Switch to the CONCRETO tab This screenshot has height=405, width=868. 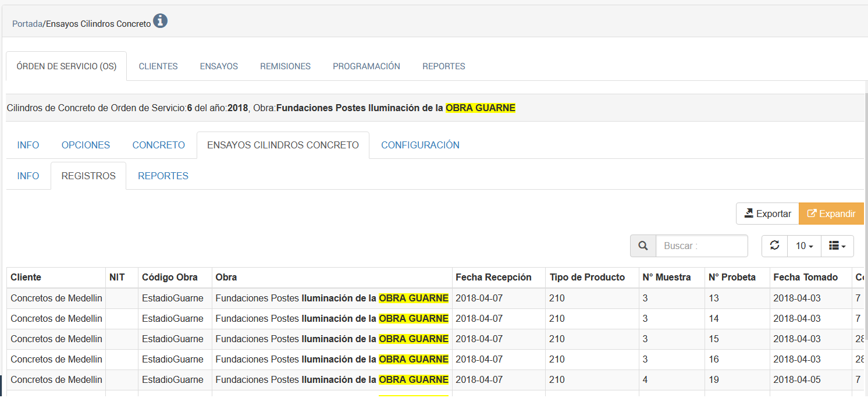tap(158, 145)
